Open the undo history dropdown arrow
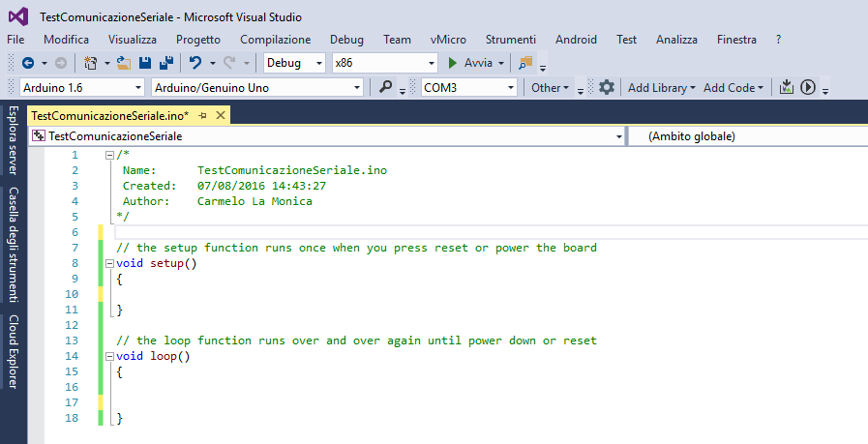The width and height of the screenshot is (868, 444). 212,64
